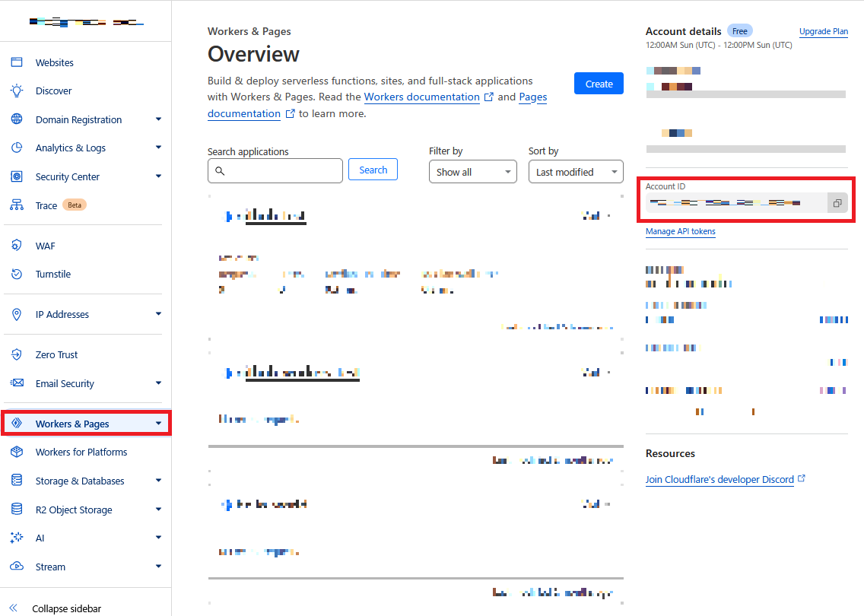Image resolution: width=864 pixels, height=616 pixels.
Task: Click the Analytics & Logs chart icon
Action: [17, 148]
